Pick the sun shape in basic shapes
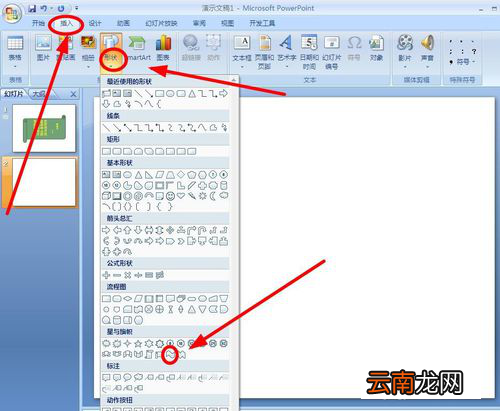Viewport: 500px width, 411px height. tap(202, 196)
